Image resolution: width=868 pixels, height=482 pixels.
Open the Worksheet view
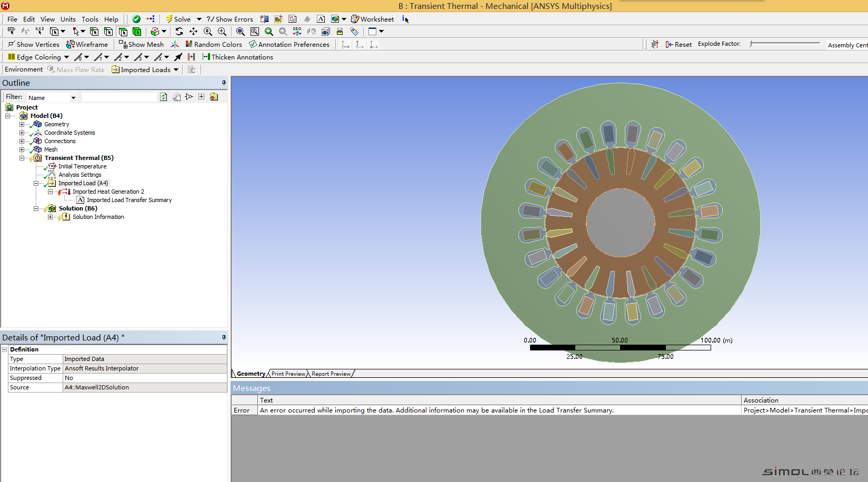coord(373,19)
